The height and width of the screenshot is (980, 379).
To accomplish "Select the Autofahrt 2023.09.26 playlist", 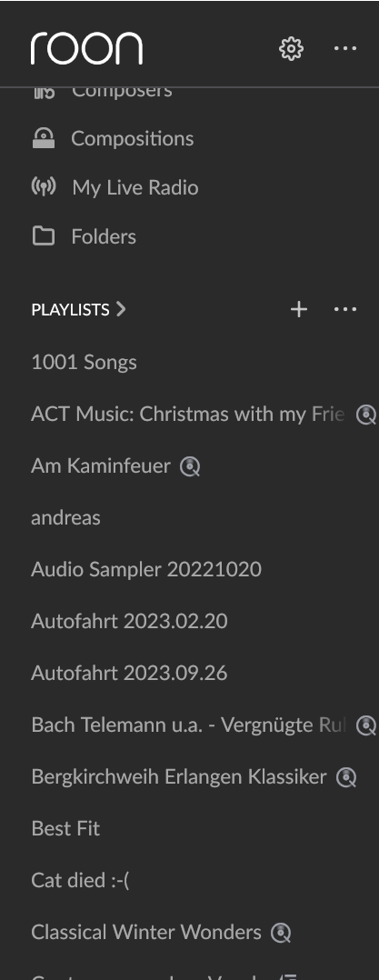I will tap(129, 673).
